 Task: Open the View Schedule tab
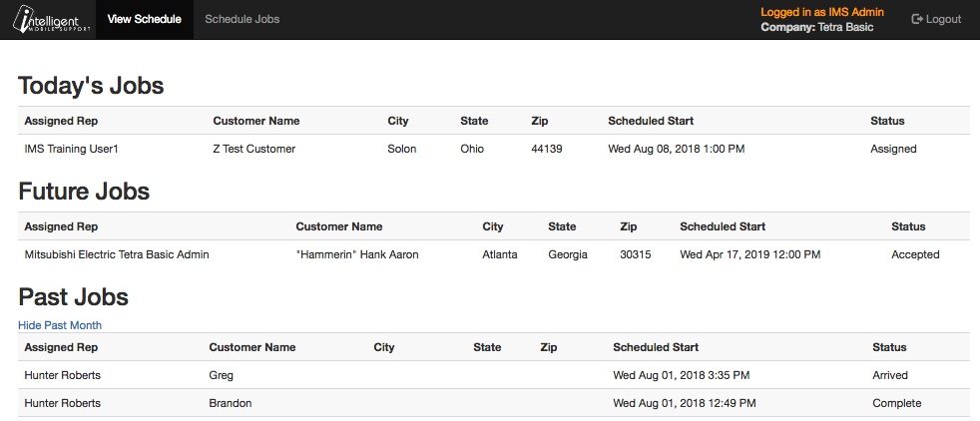point(145,19)
